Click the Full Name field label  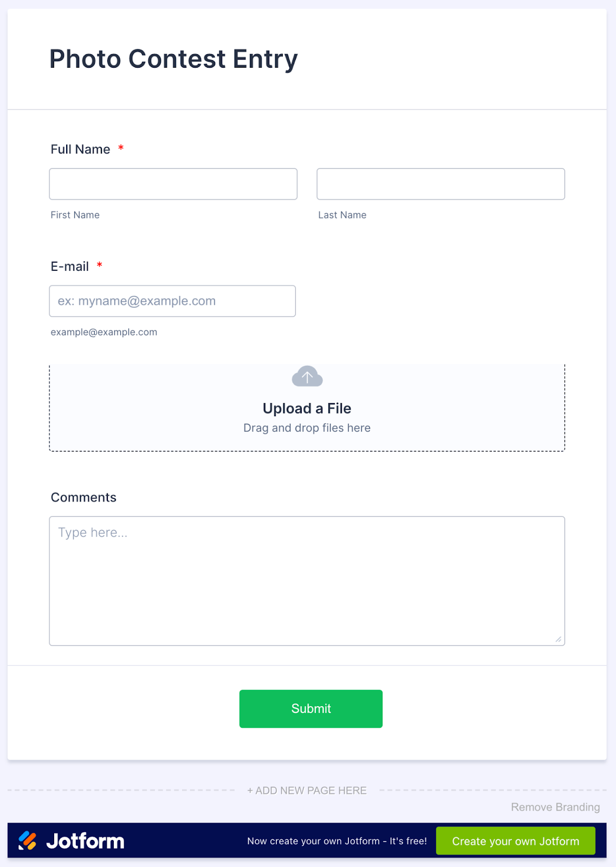[x=80, y=150]
